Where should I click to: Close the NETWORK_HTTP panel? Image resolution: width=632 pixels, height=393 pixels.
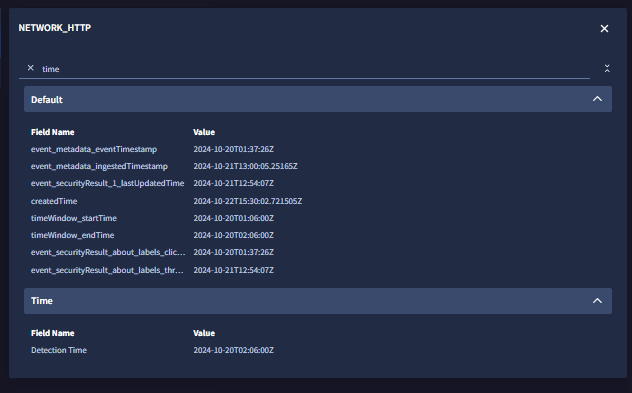point(604,29)
